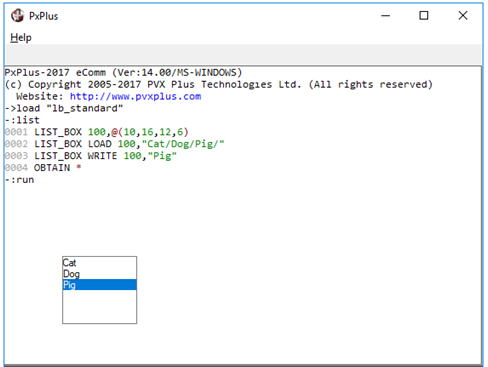The height and width of the screenshot is (367, 488).
Task: Click the PxPlus application icon in title bar
Action: [17, 16]
